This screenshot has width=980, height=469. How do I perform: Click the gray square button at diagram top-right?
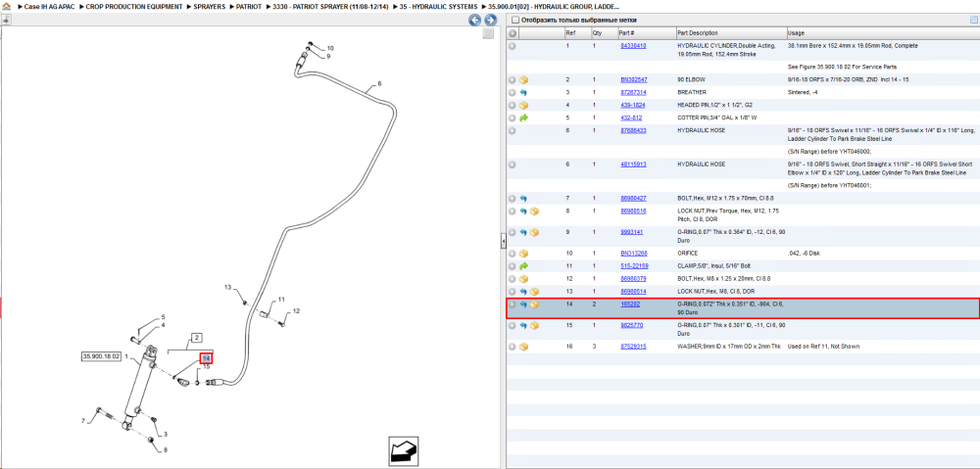tap(488, 33)
